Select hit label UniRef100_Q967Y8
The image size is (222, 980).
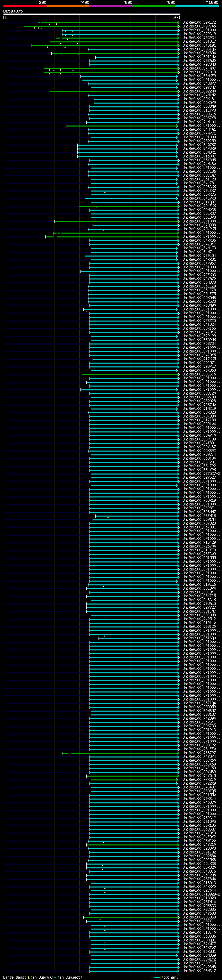(x=199, y=118)
